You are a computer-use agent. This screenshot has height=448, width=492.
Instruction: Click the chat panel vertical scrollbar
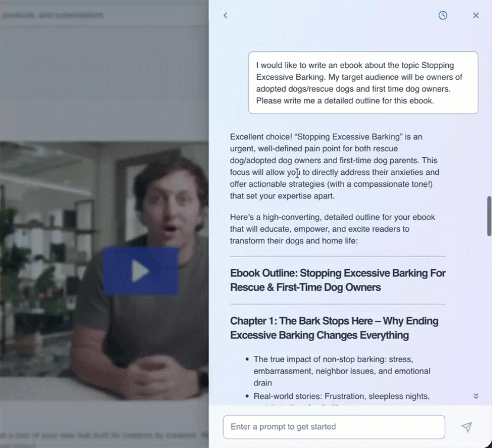tap(489, 216)
